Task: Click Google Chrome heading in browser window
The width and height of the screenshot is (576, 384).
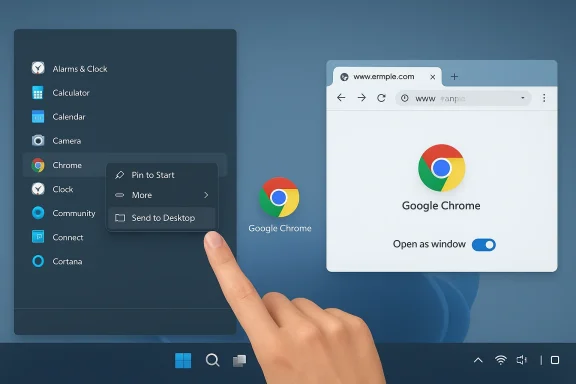Action: pos(441,205)
